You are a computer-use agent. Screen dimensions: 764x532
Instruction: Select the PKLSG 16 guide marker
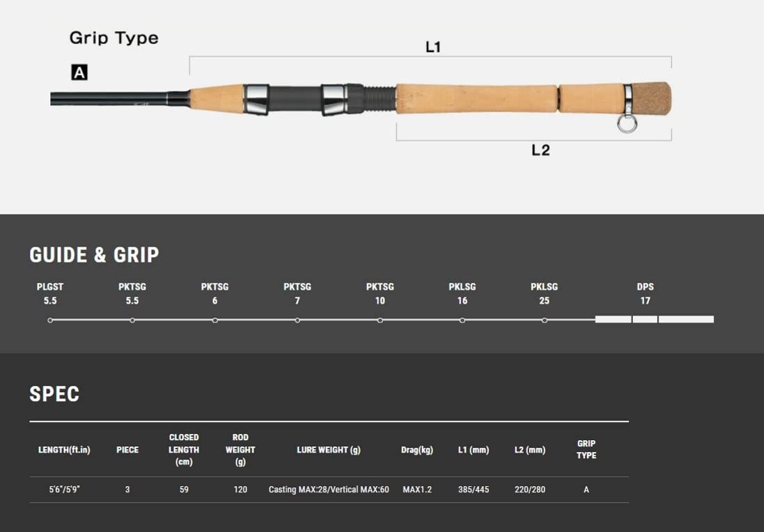pyautogui.click(x=462, y=320)
